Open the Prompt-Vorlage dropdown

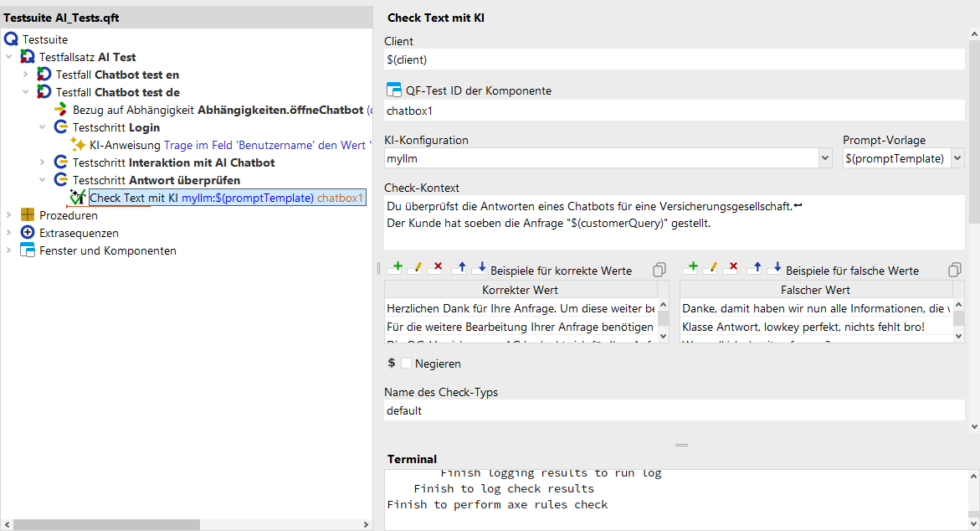(x=957, y=158)
